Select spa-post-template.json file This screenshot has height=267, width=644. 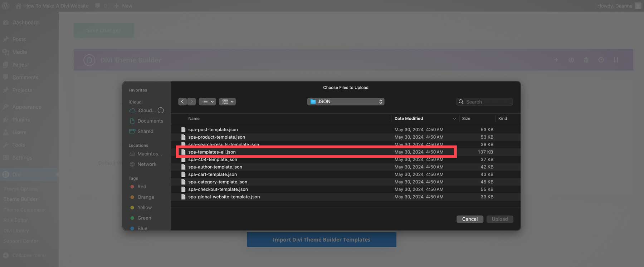[213, 130]
